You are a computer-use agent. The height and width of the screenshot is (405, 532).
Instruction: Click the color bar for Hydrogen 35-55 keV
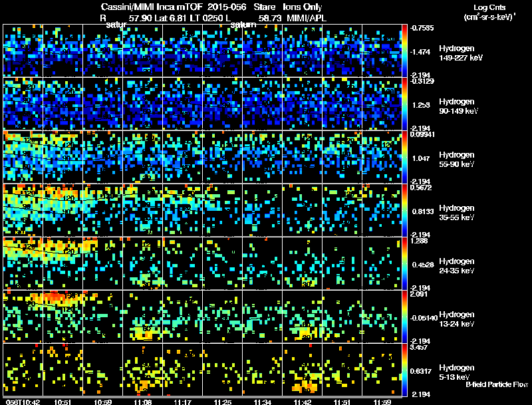tap(404, 210)
